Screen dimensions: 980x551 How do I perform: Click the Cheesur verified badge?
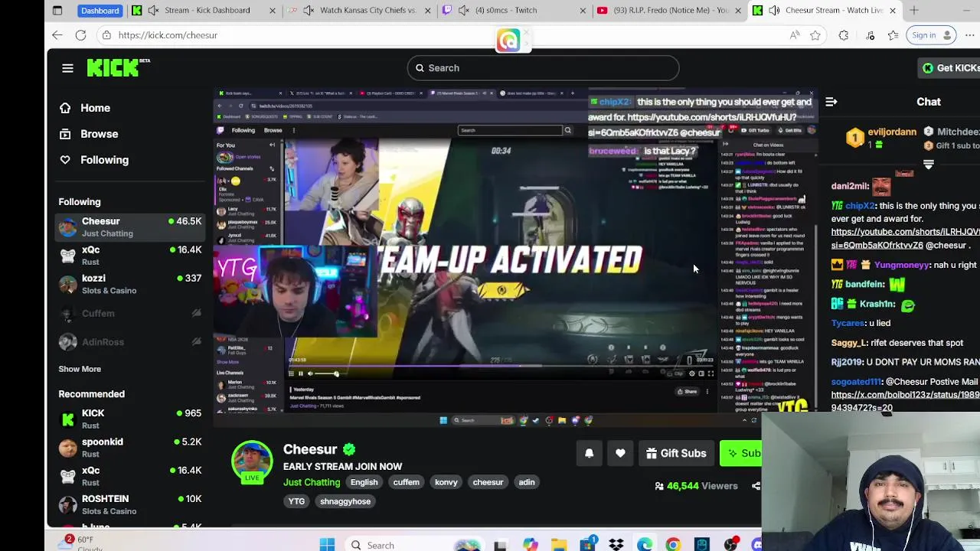[x=349, y=449]
